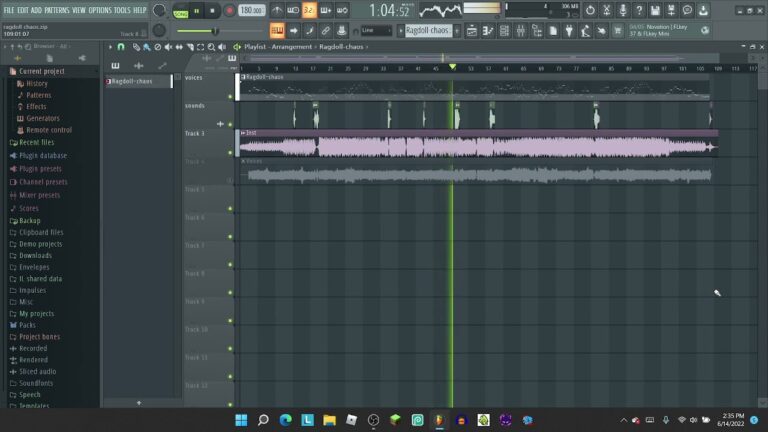Expand the Current project folder
Screen dimensions: 768x432
[42, 72]
